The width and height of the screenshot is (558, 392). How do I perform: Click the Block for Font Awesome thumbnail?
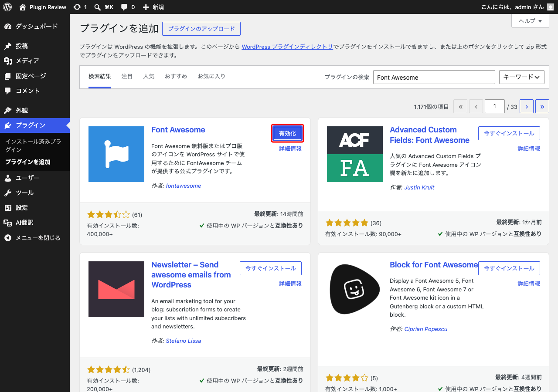[355, 289]
